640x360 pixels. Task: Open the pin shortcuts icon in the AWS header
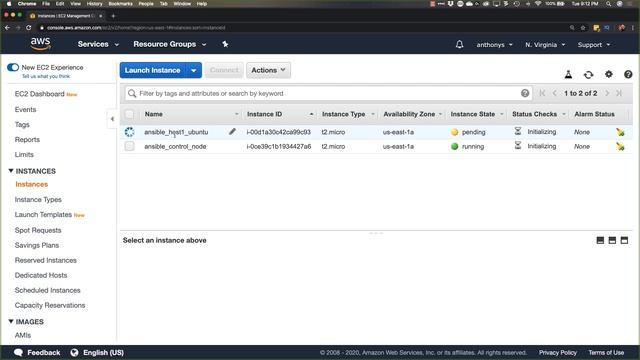(x=225, y=44)
